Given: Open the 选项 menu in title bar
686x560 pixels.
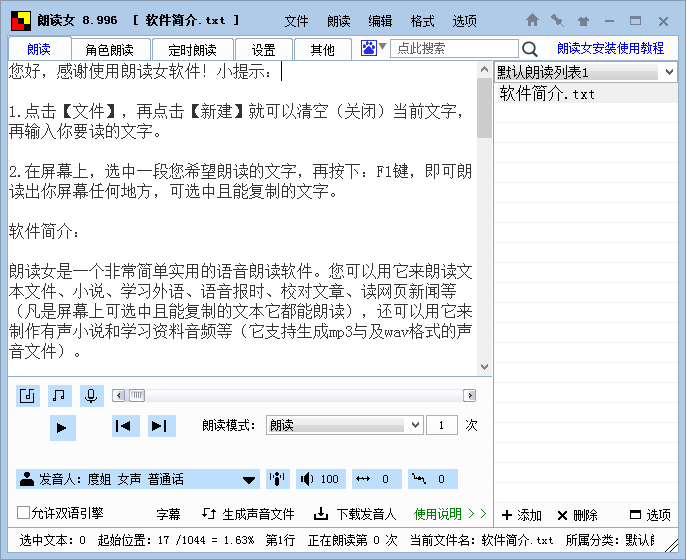Looking at the screenshot, I should coord(464,21).
